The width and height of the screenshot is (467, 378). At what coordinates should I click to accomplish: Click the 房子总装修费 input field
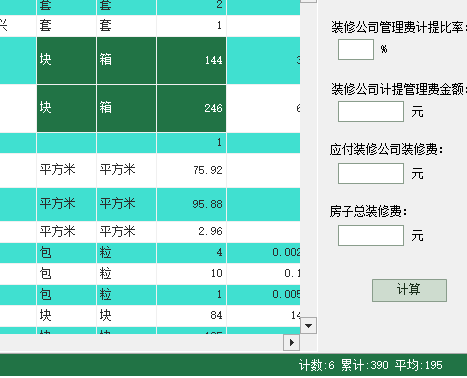371,235
